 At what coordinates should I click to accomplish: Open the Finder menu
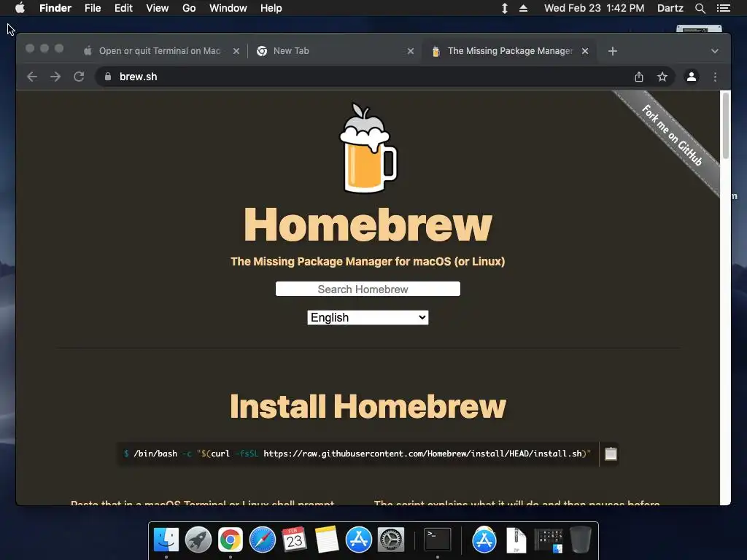[55, 8]
